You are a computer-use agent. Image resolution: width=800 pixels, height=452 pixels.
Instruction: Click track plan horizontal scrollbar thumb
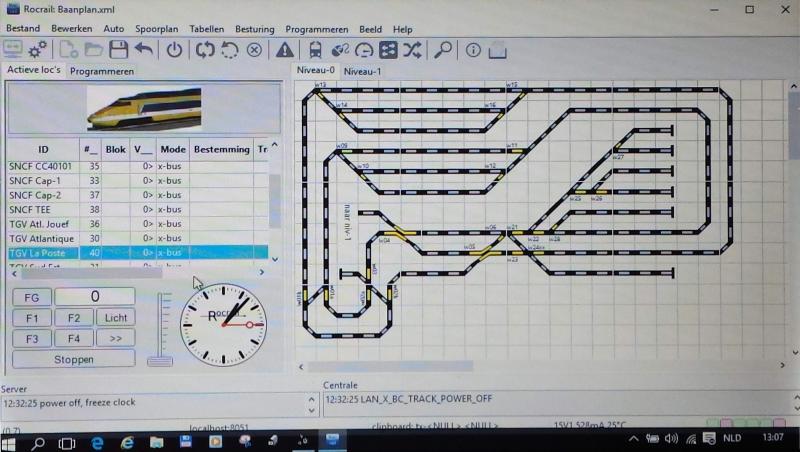(391, 366)
